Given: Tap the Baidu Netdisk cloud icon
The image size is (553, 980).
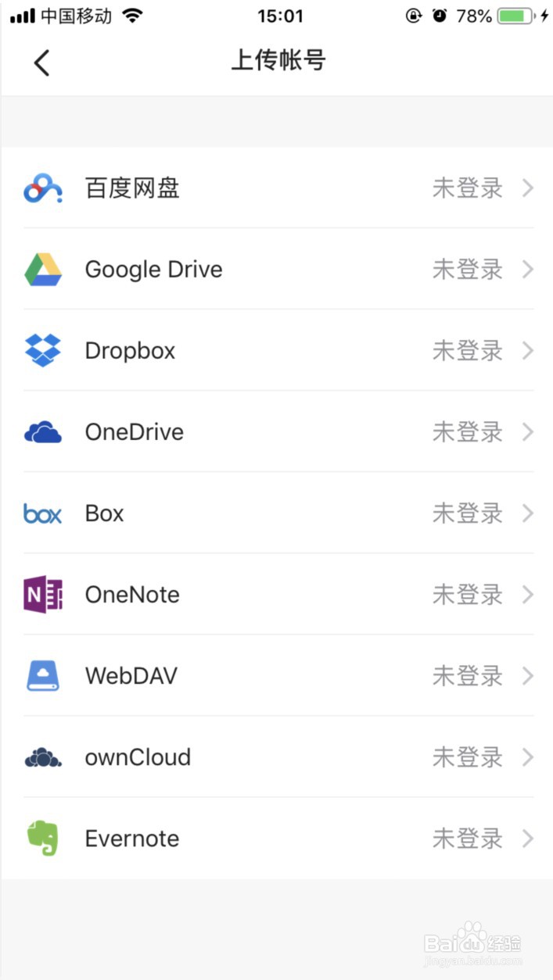Looking at the screenshot, I should [43, 188].
